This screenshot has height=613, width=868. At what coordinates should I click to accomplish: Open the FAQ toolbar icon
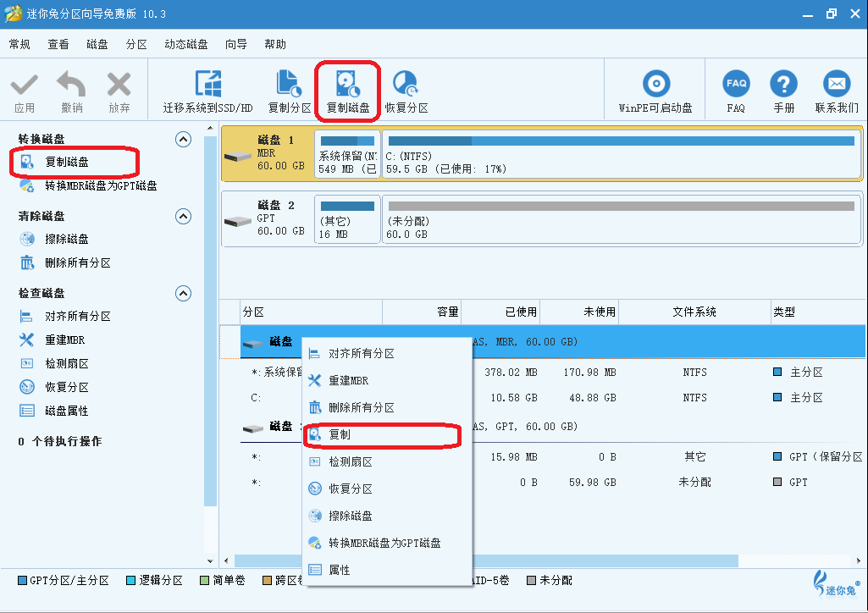tap(736, 84)
